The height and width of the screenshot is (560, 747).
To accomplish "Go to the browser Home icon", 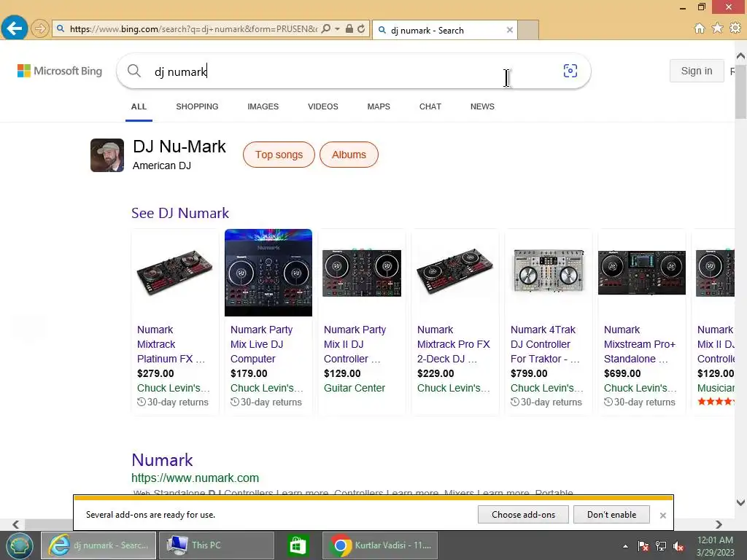I will click(700, 28).
